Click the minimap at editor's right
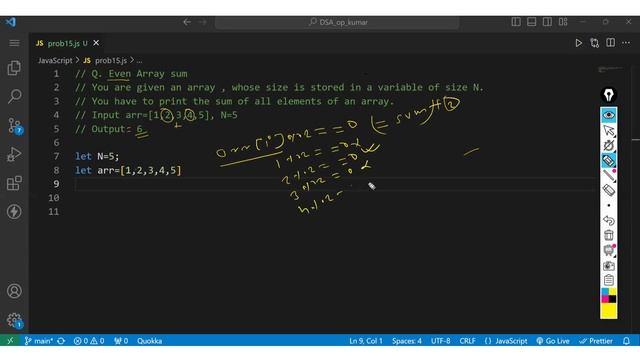Image resolution: width=640 pixels, height=360 pixels. point(610,70)
